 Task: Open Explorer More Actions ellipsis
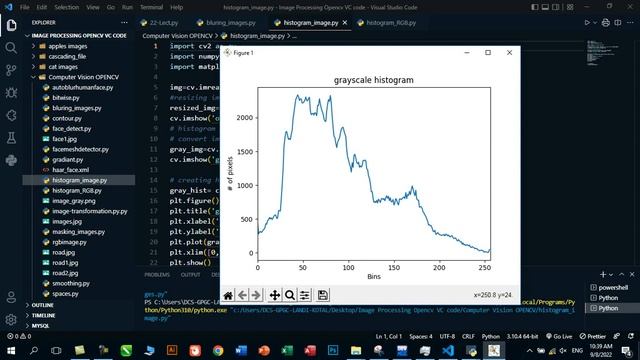click(x=124, y=23)
